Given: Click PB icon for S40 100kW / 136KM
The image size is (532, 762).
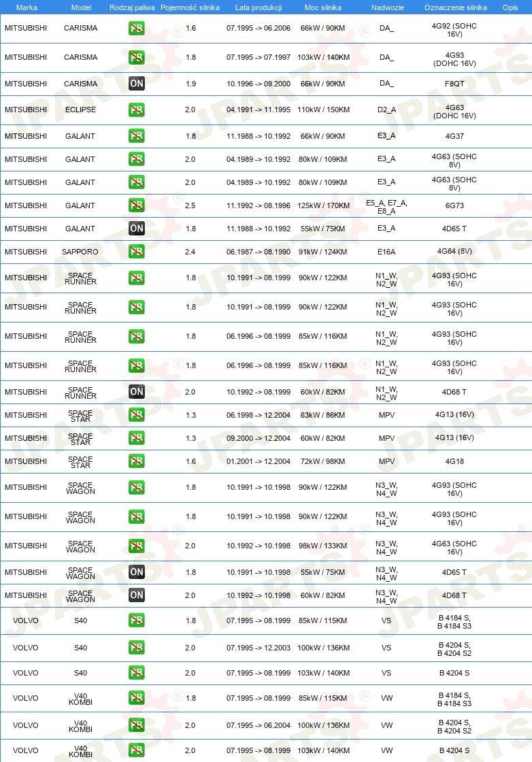Looking at the screenshot, I should [x=137, y=648].
